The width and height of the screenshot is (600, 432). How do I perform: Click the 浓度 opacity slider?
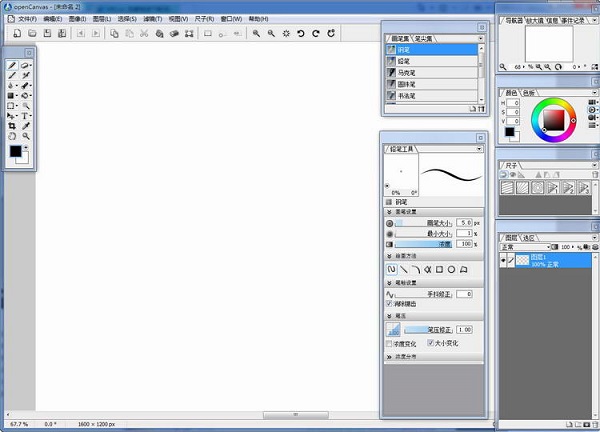(423, 244)
